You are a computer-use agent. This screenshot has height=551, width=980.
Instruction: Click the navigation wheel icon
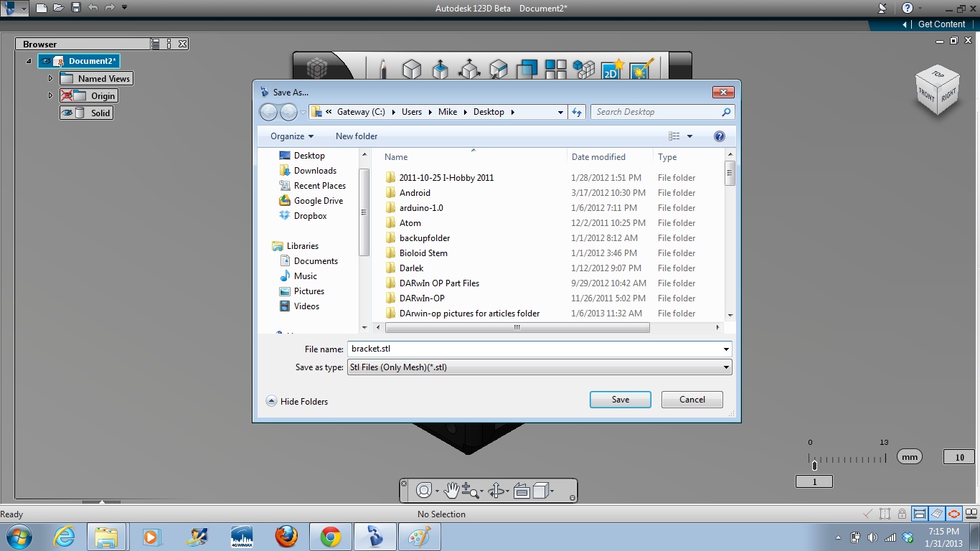[424, 491]
